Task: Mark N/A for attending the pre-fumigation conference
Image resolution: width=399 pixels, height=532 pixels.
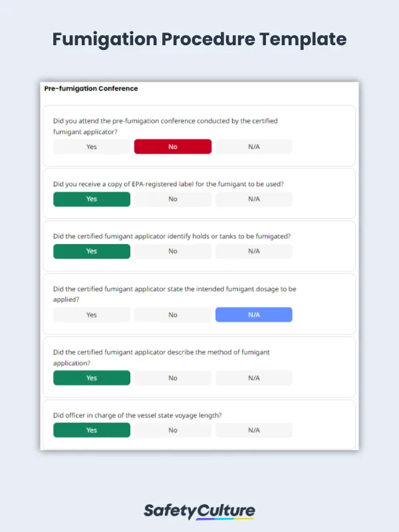Action: [253, 146]
